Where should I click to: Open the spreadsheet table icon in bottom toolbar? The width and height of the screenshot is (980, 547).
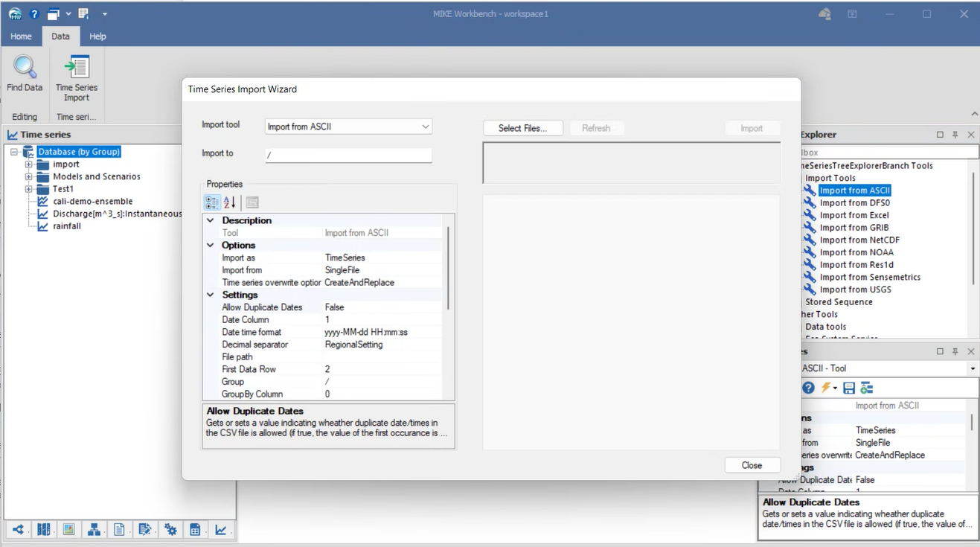[x=195, y=530]
